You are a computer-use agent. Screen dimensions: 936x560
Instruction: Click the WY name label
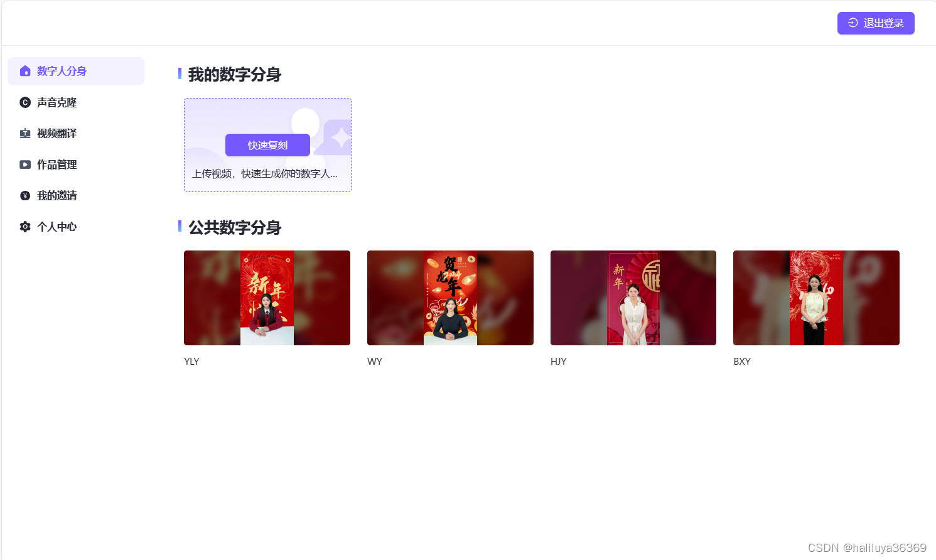pyautogui.click(x=375, y=362)
